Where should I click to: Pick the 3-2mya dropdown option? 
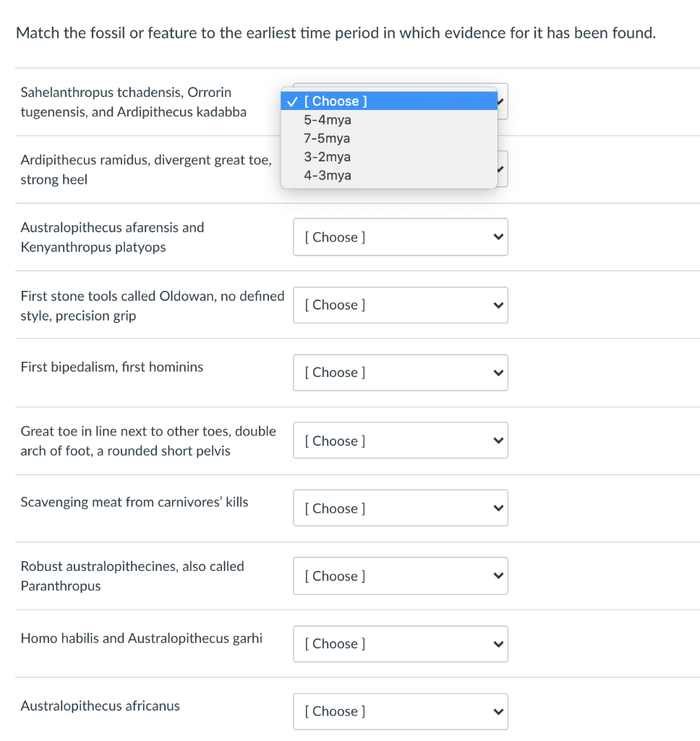tap(327, 157)
